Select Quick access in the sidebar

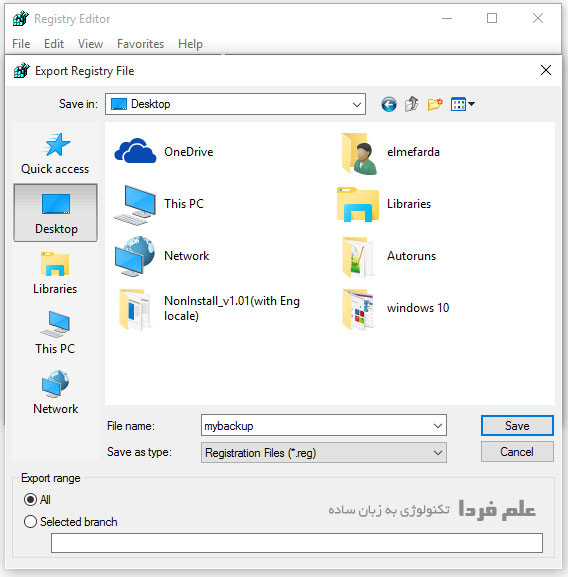[x=55, y=153]
